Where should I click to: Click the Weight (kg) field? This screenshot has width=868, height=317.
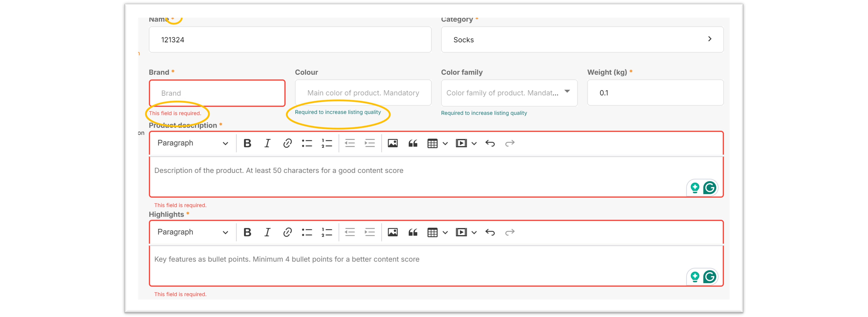655,93
